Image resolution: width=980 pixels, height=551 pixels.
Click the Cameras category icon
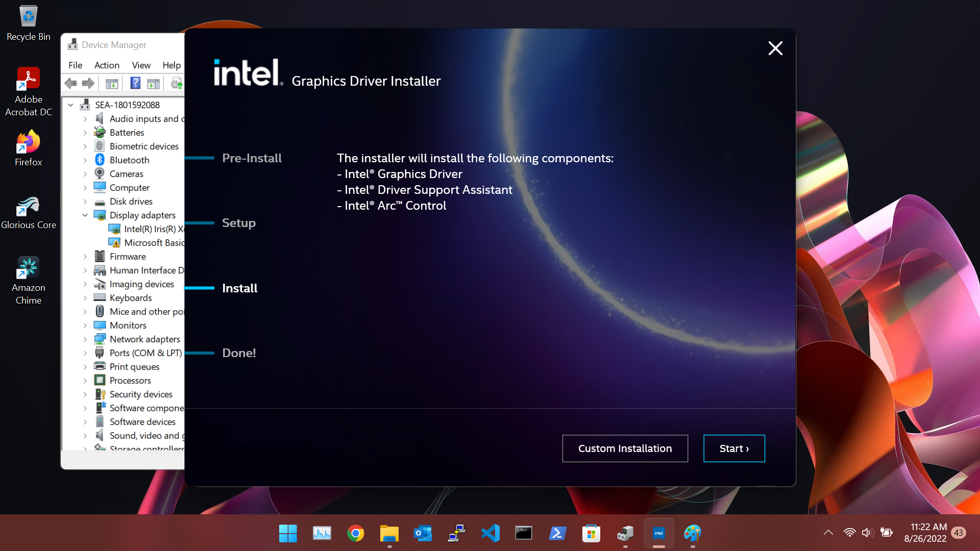(x=100, y=173)
